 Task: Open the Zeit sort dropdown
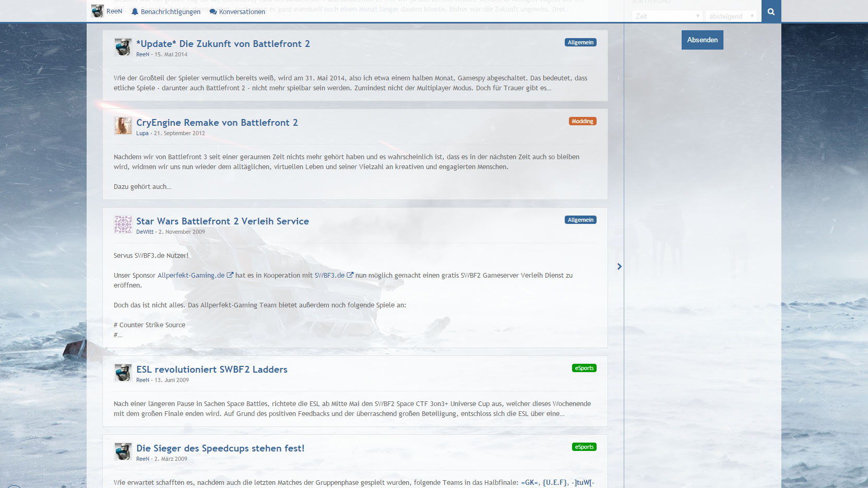tap(667, 16)
